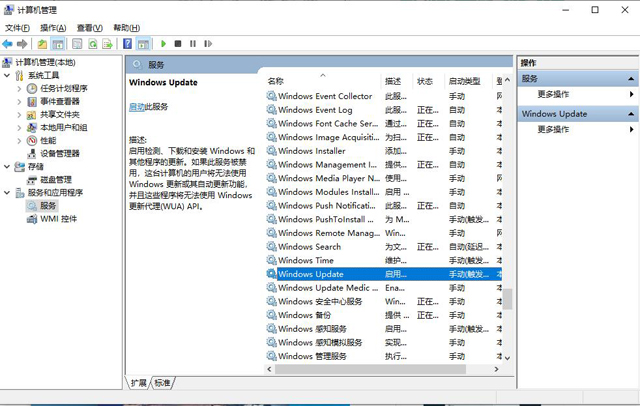
Task: Open the Properties toolbar icon
Action: tap(77, 44)
